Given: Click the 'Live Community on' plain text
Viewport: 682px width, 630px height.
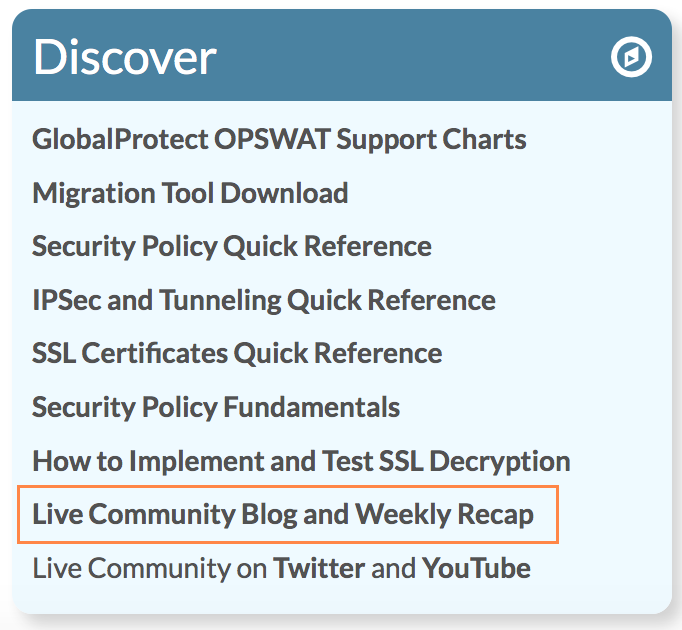Looking at the screenshot, I should (x=150, y=568).
